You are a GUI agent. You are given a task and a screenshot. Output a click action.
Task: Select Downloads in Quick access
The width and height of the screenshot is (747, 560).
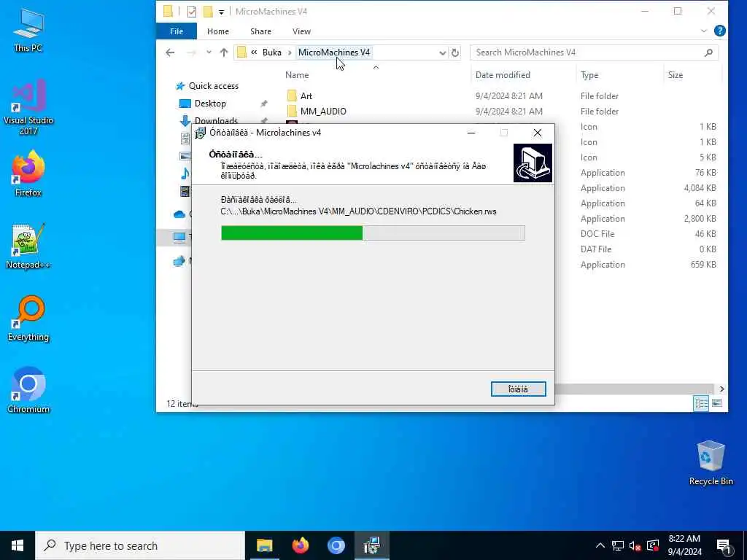tap(216, 120)
